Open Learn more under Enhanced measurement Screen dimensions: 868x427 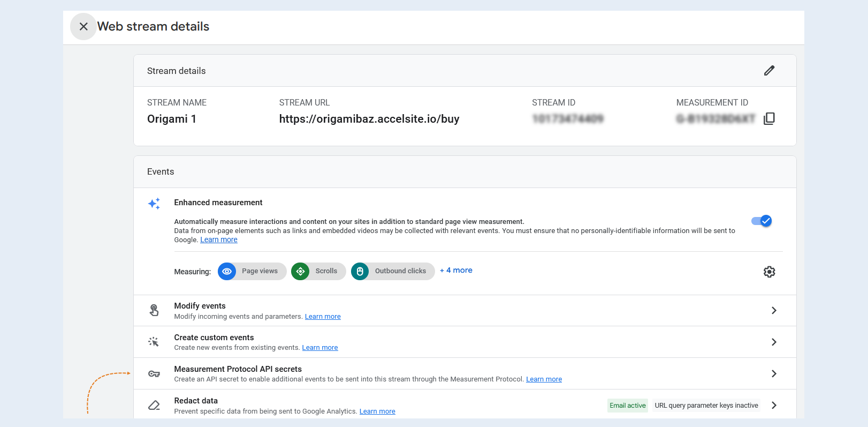point(219,239)
